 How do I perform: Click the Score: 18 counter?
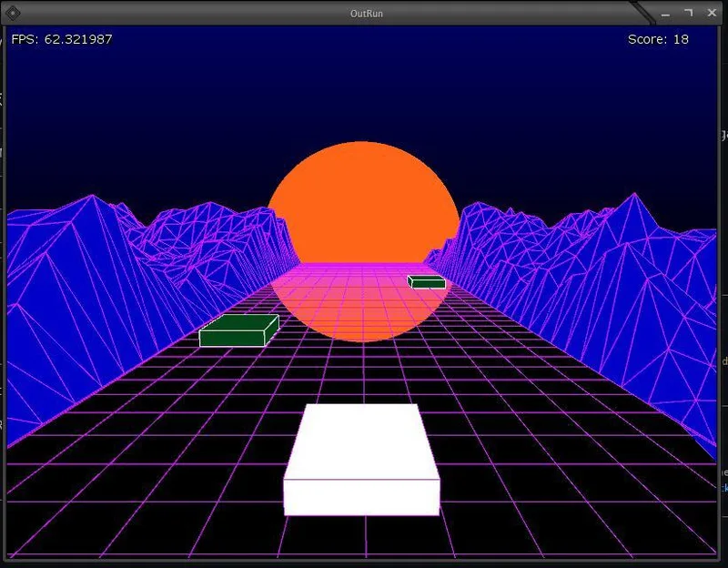click(658, 39)
